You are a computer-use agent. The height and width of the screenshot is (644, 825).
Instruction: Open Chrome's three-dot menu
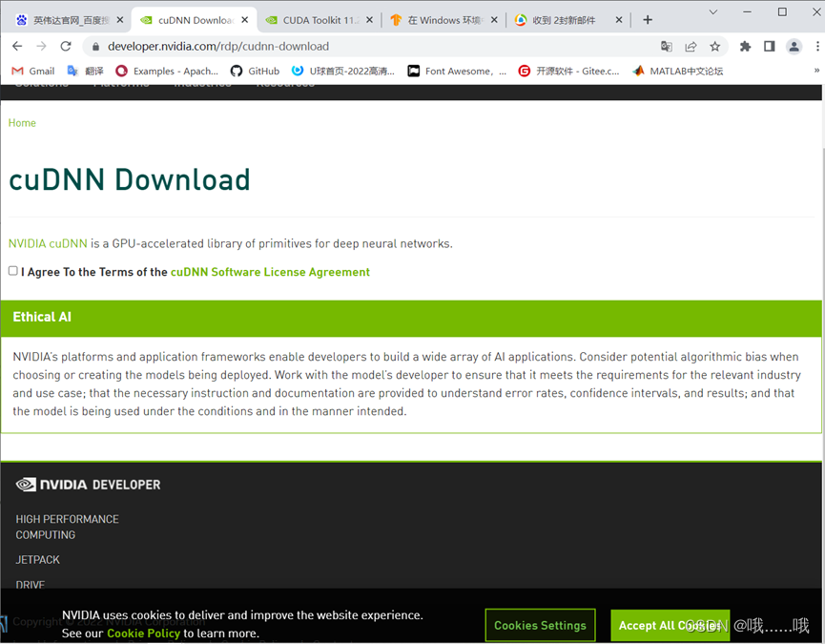point(817,47)
